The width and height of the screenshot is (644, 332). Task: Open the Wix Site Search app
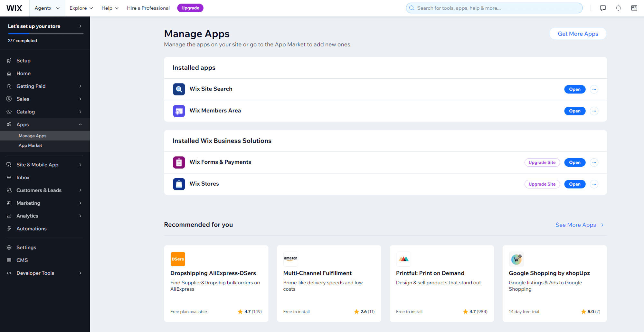[574, 89]
